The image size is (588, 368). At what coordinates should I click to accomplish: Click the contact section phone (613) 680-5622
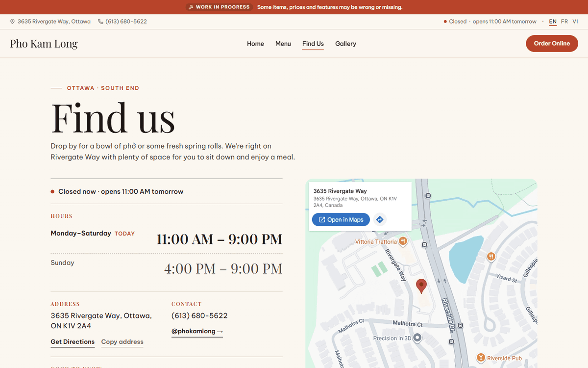coord(199,315)
